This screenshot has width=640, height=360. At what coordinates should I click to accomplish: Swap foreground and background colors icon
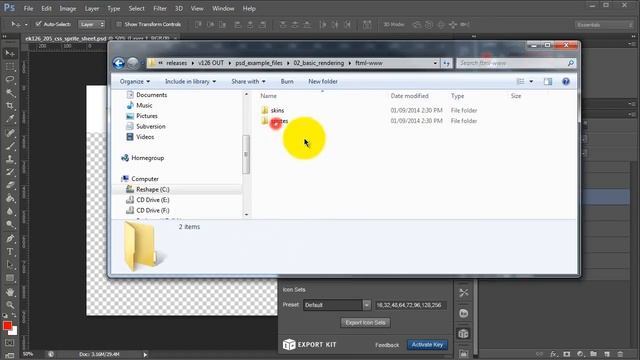(14, 316)
